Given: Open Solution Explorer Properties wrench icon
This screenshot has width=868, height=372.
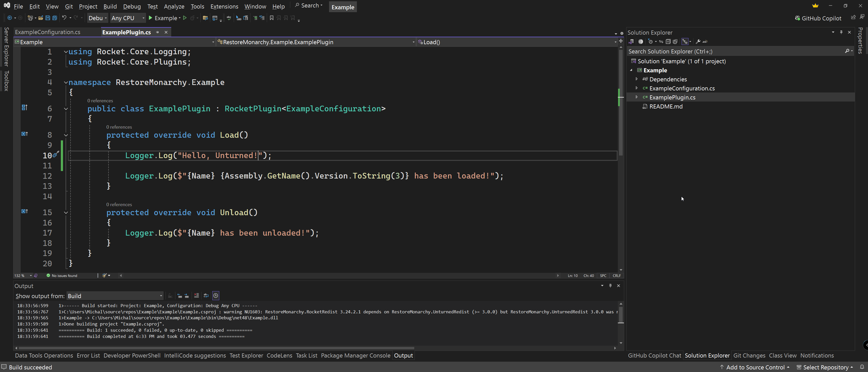Looking at the screenshot, I should [x=698, y=41].
